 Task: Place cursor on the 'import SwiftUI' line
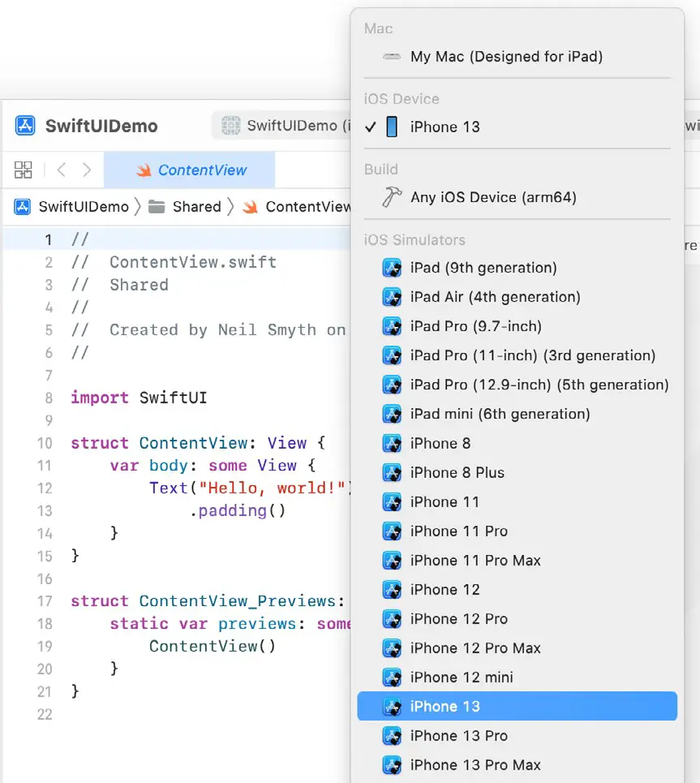point(139,398)
